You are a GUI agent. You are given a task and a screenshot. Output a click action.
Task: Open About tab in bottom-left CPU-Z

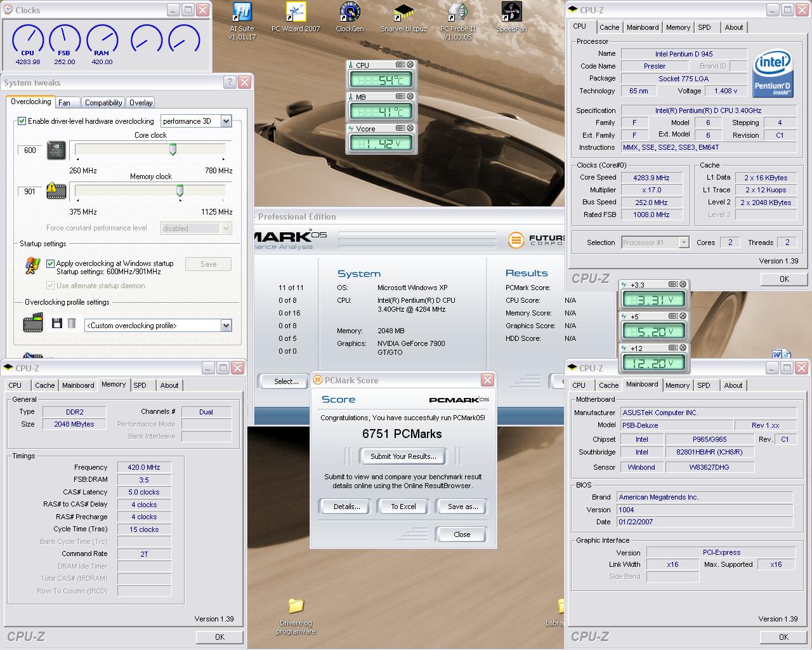click(169, 385)
